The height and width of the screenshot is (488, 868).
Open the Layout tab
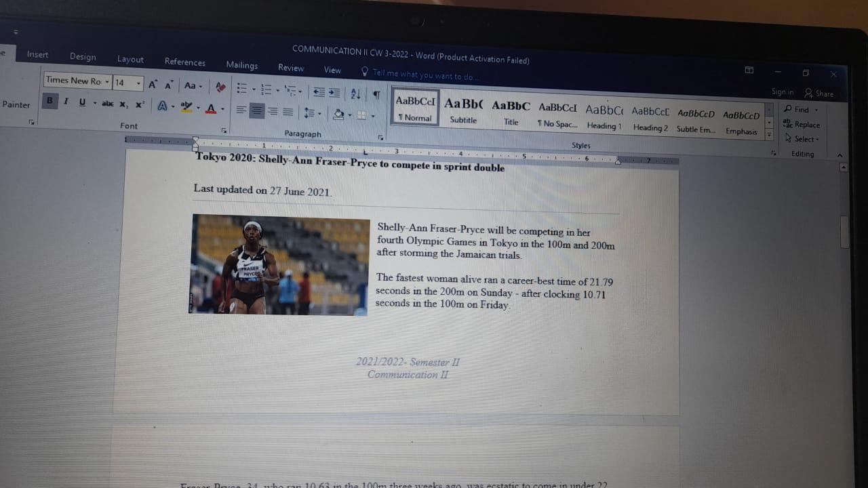coord(130,59)
